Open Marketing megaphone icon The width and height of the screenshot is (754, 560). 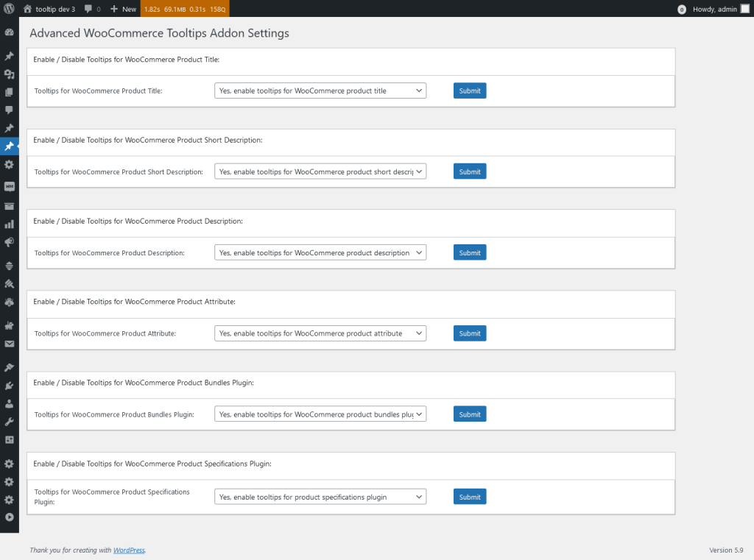point(9,242)
